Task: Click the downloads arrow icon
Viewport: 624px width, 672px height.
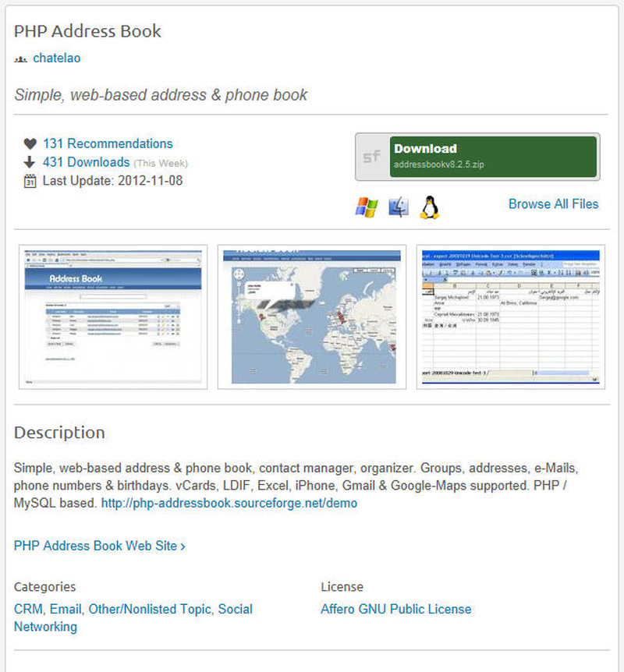Action: coord(30,162)
